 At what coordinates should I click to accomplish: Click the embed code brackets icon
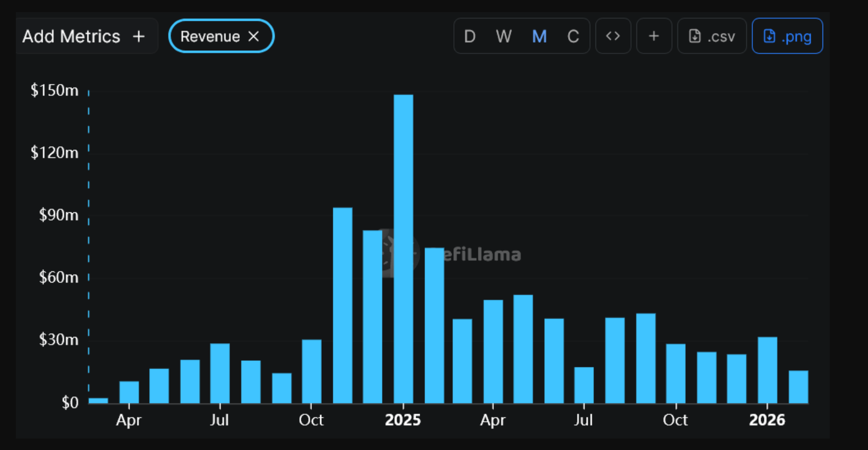click(x=613, y=36)
